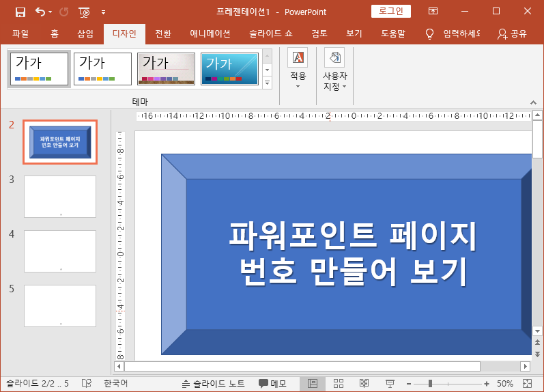This screenshot has width=544, height=392.
Task: Click 슬라이드 2/2 .. 5 status indicator
Action: [38, 384]
